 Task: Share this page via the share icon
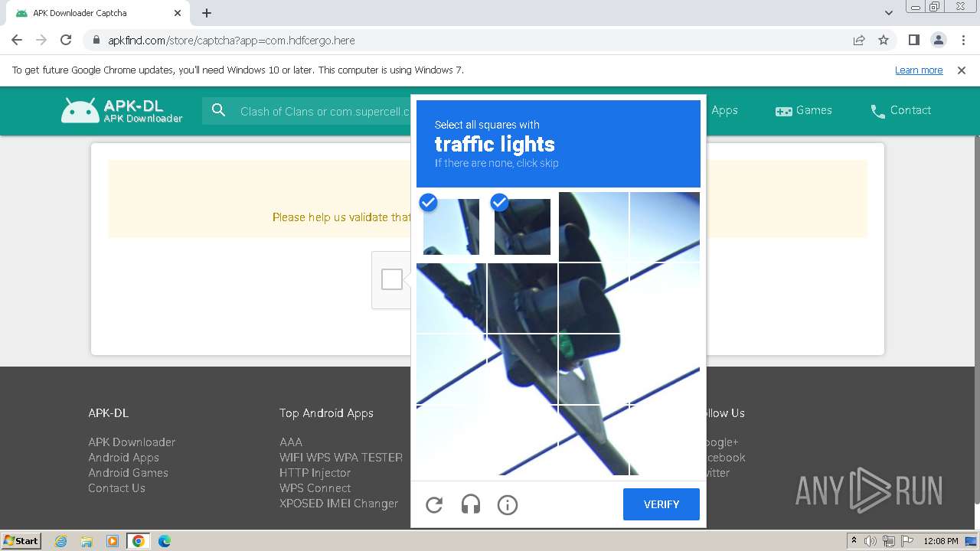(859, 40)
